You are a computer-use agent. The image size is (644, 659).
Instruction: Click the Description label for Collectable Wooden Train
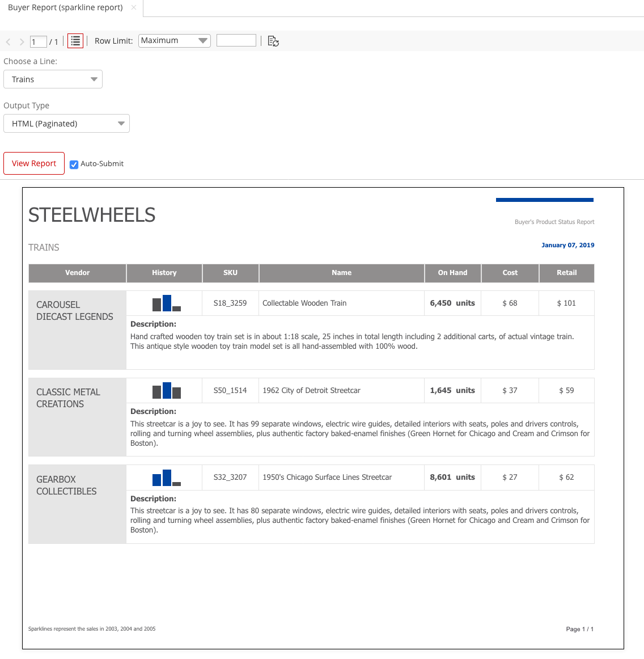coord(153,324)
